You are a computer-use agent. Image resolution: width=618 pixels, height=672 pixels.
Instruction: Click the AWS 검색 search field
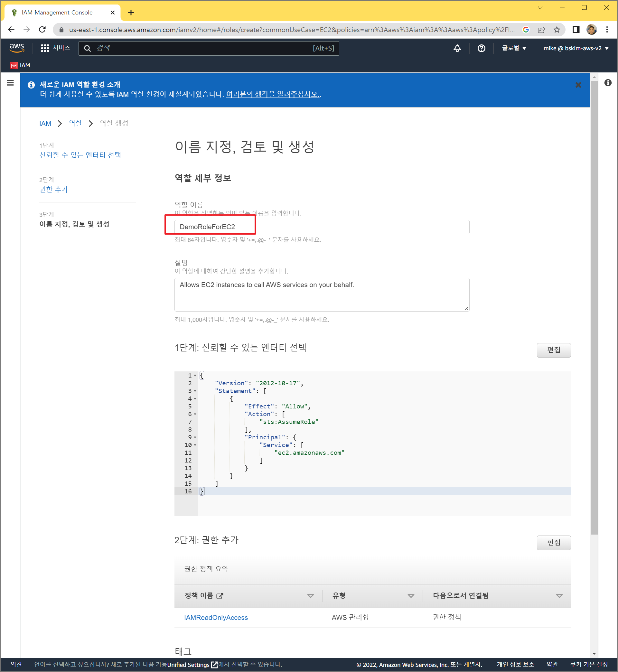pyautogui.click(x=209, y=48)
